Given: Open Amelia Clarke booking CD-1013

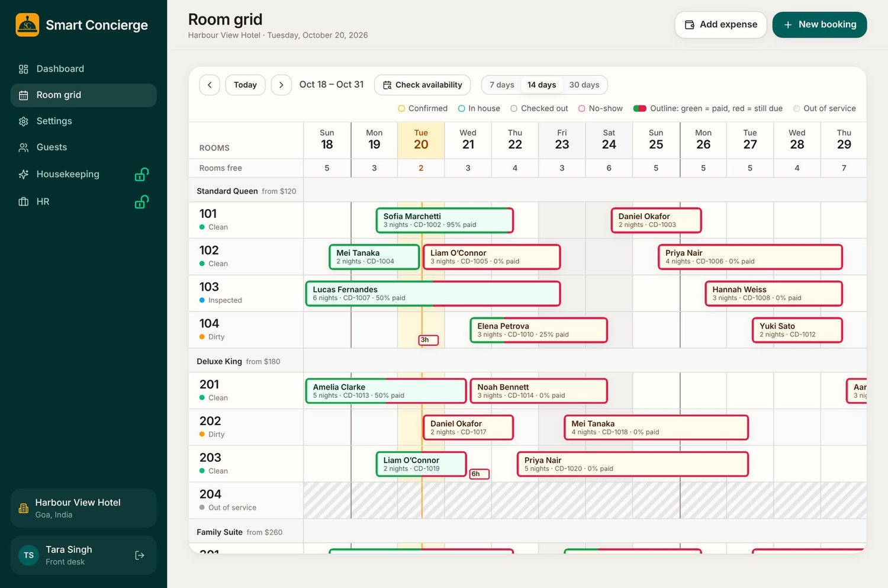Looking at the screenshot, I should 386,391.
